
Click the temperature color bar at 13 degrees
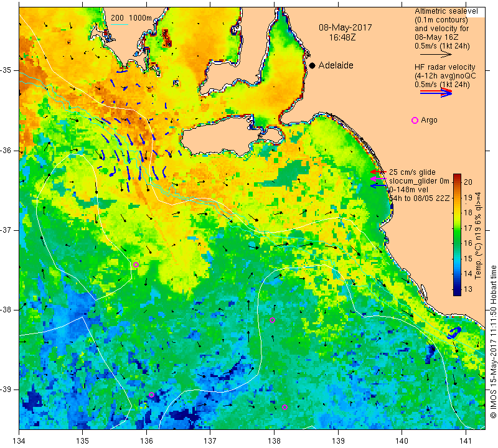pyautogui.click(x=457, y=289)
